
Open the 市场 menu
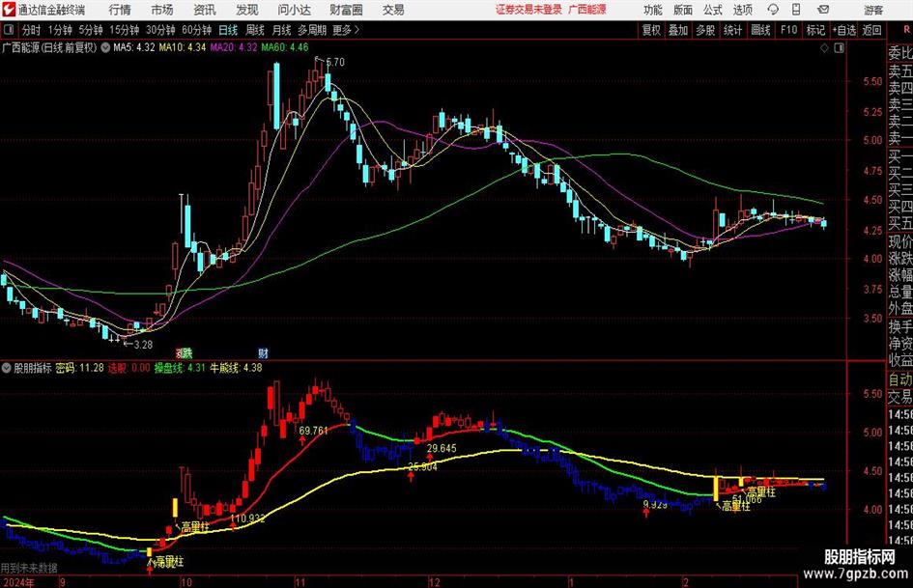pyautogui.click(x=162, y=10)
